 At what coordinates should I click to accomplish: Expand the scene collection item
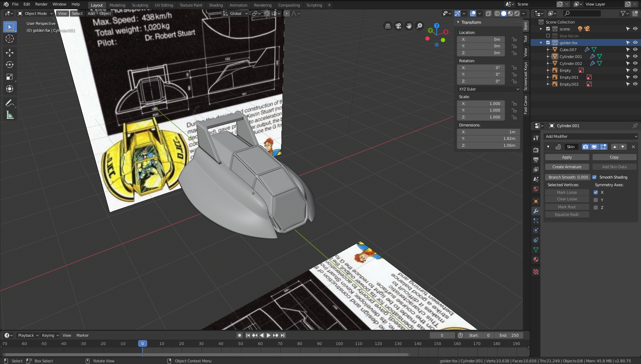coord(541,29)
